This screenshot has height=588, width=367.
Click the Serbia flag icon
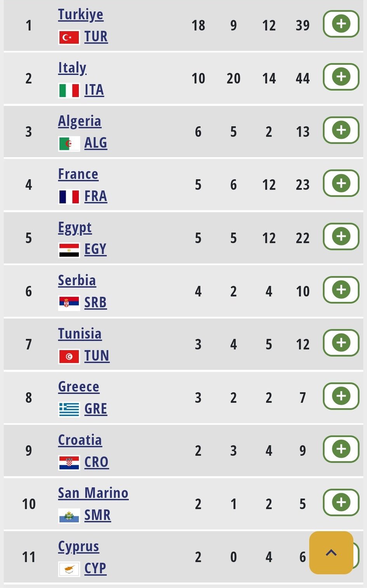click(x=69, y=303)
